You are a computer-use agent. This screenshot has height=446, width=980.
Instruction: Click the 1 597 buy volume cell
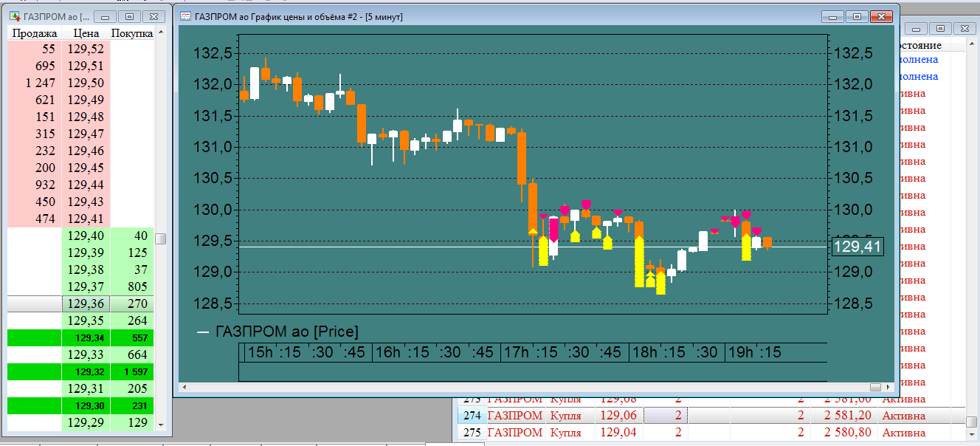tap(132, 371)
